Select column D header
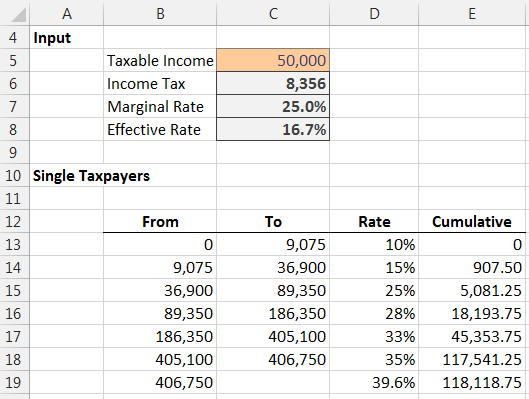529x399 pixels. (374, 13)
